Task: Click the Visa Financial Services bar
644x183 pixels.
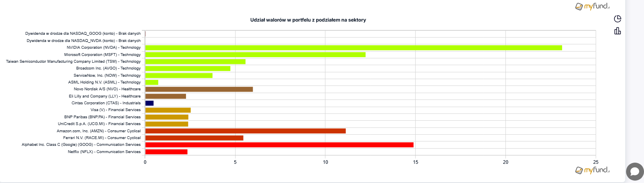Action: point(168,110)
